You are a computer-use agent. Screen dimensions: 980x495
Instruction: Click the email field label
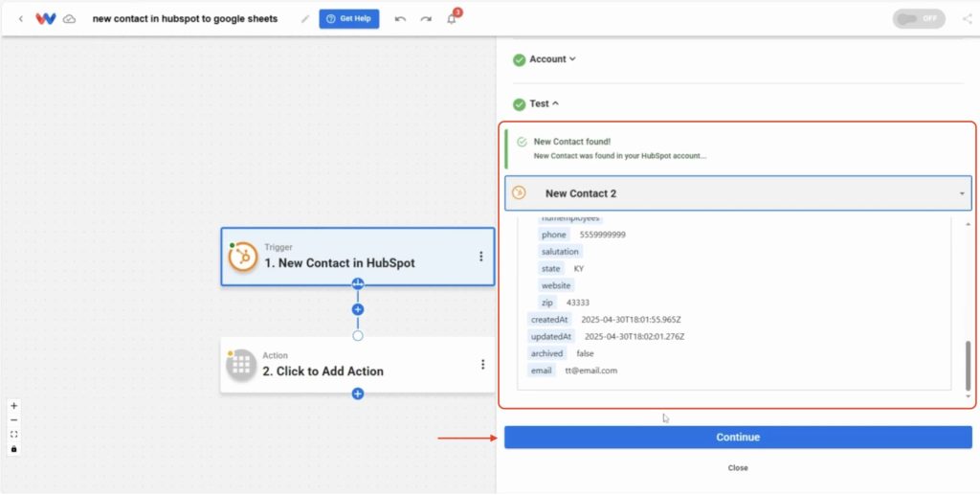(542, 370)
